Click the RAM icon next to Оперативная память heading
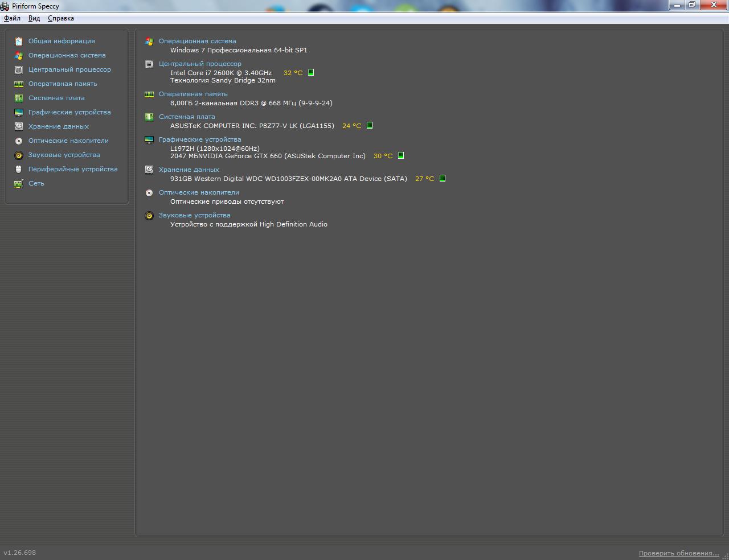 [x=149, y=94]
